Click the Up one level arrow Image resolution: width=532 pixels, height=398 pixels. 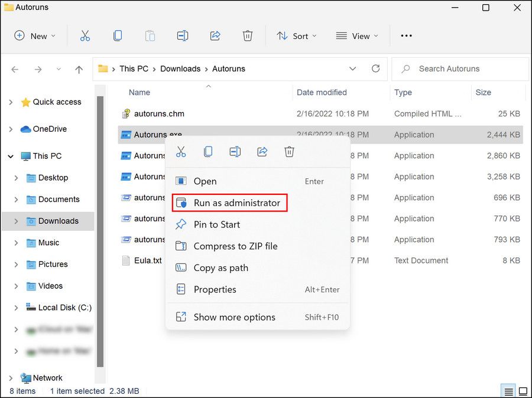click(79, 70)
